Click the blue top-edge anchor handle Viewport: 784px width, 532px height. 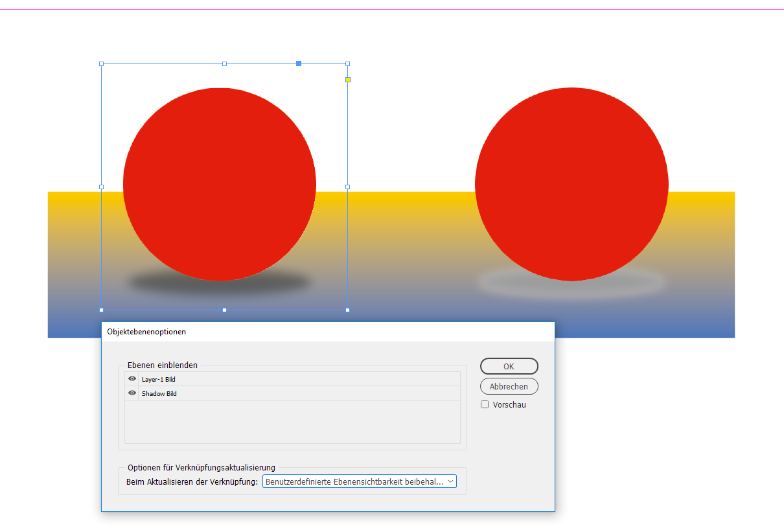298,64
